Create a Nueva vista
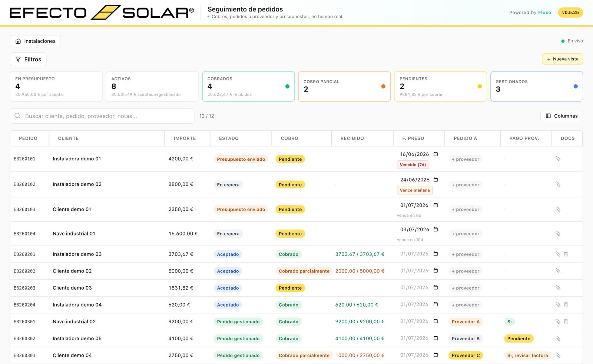593x364 pixels. 562,59
